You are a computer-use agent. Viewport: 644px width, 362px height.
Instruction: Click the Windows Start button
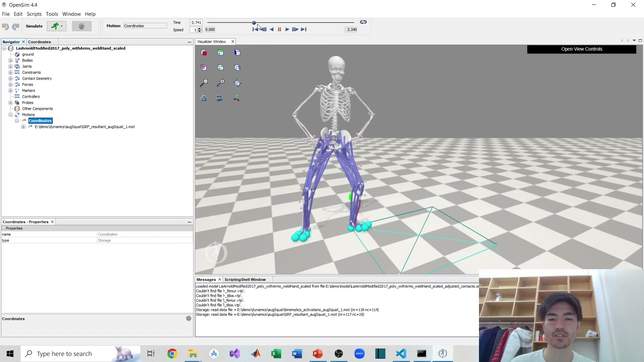(x=10, y=353)
